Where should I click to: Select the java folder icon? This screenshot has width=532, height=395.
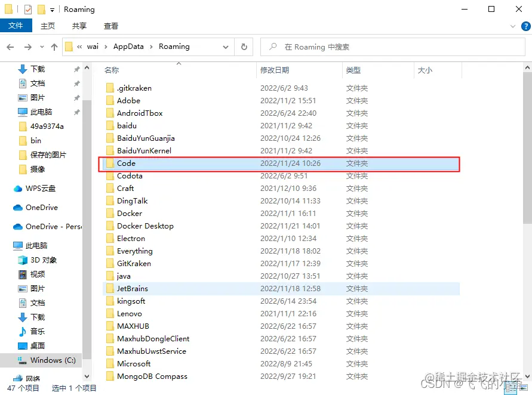pyautogui.click(x=110, y=276)
